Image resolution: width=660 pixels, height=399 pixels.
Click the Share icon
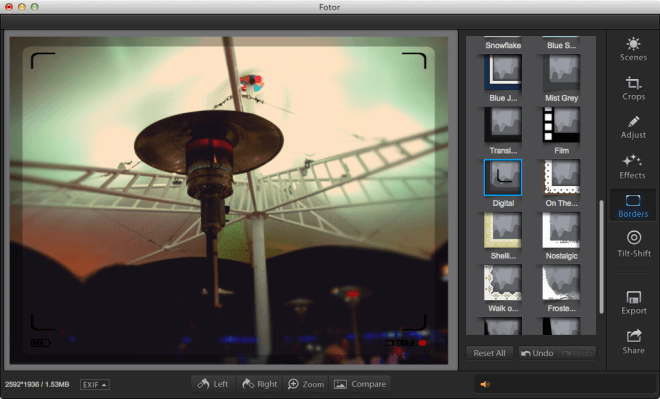[x=633, y=342]
